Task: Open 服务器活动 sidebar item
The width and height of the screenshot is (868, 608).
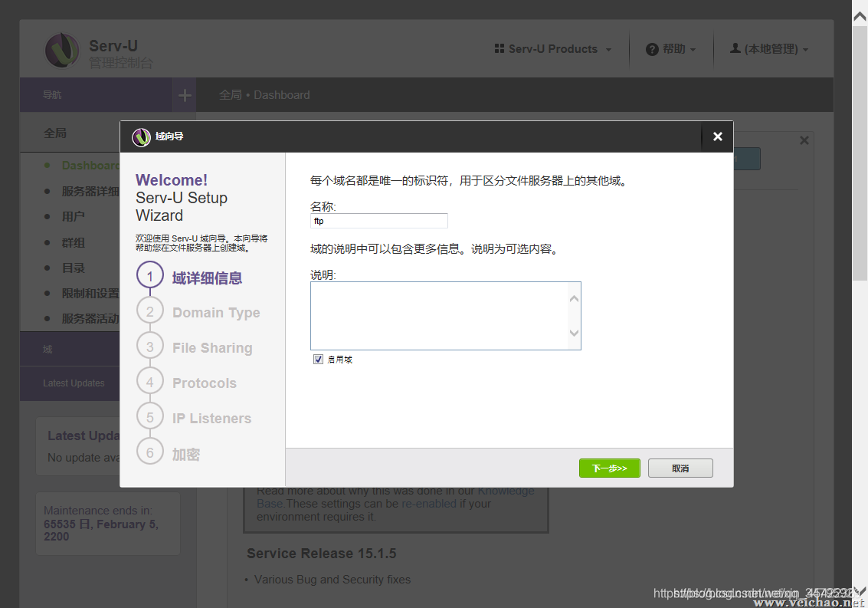Action: (x=90, y=319)
